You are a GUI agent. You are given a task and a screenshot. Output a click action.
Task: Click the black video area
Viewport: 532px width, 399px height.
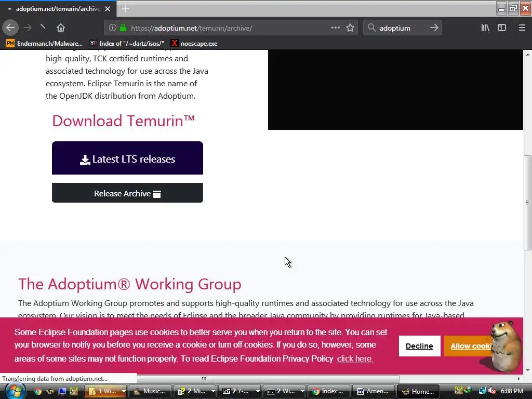395,89
